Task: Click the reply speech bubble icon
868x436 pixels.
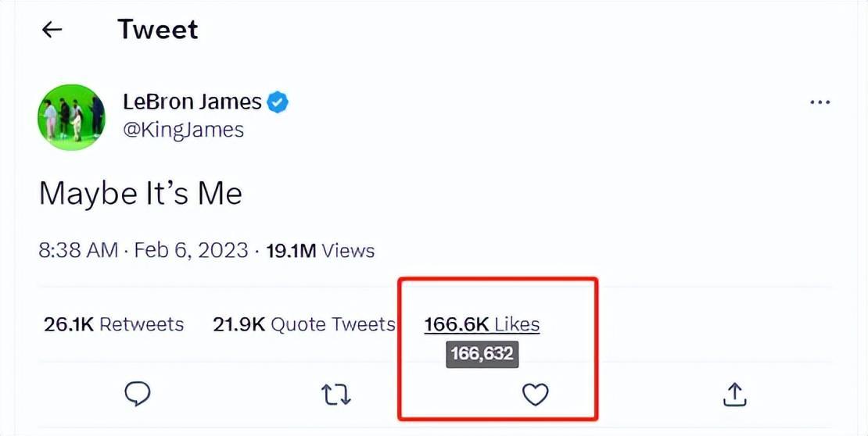Action: [x=138, y=395]
